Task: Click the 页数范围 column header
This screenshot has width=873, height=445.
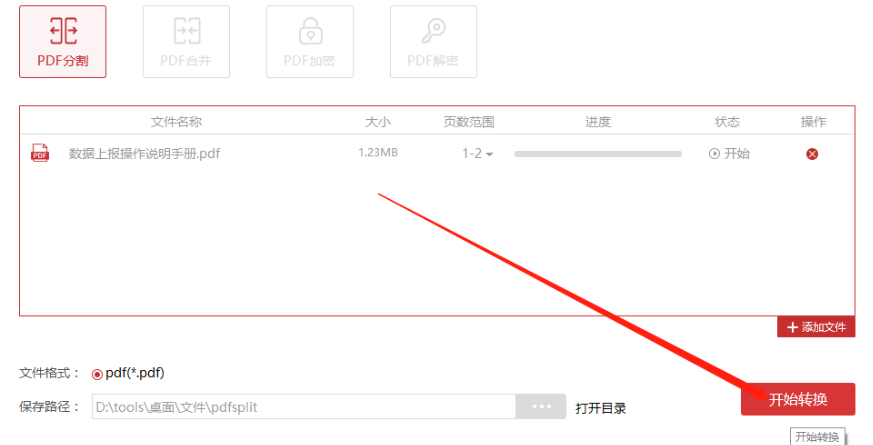Action: pos(469,121)
